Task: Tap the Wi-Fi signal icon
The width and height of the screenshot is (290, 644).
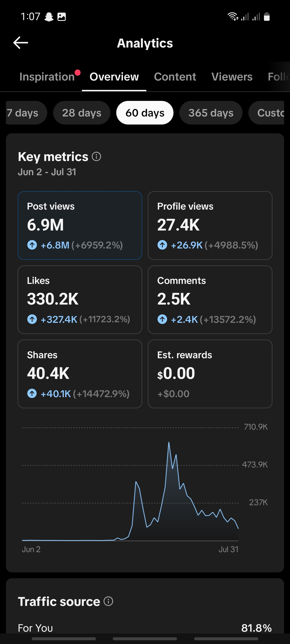Action: click(x=233, y=17)
